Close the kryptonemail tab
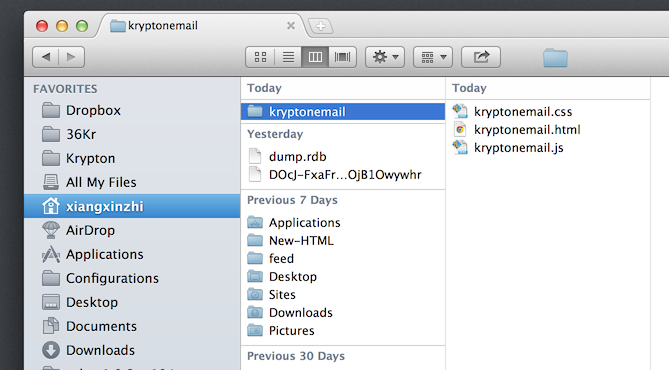Screen dimensions: 669x370 tap(291, 26)
